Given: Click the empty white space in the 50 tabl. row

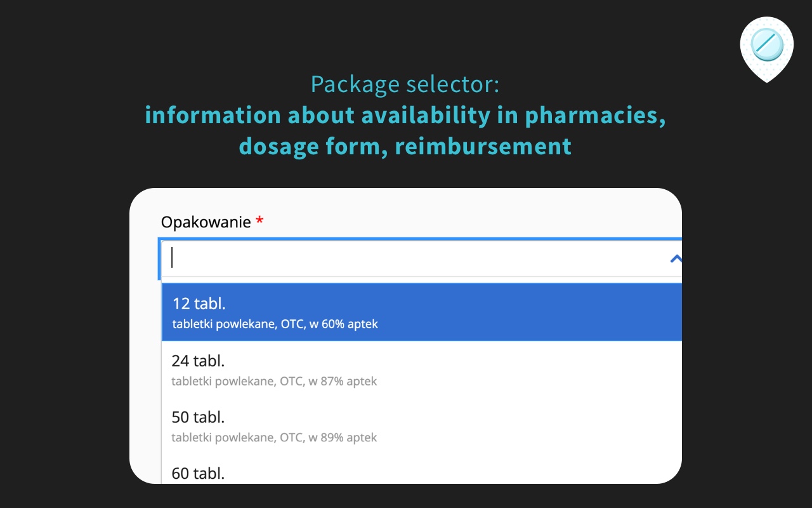Looking at the screenshot, I should point(539,425).
